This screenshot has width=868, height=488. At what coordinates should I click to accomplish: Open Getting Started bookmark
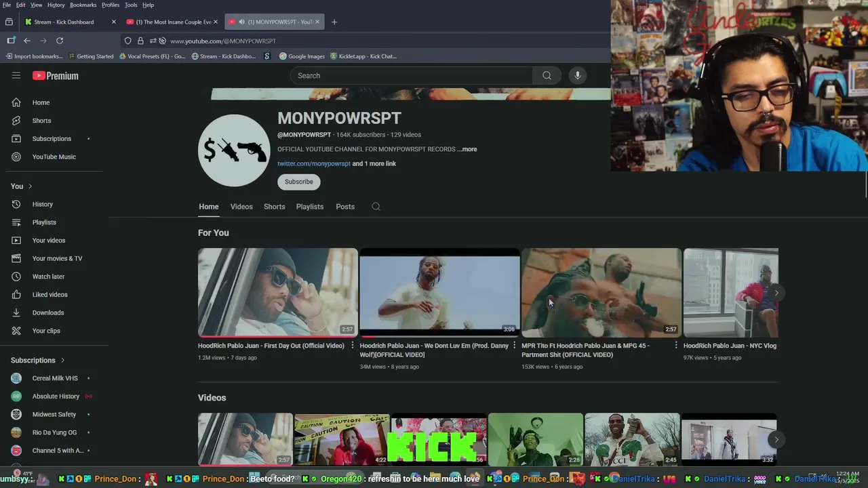click(x=91, y=56)
